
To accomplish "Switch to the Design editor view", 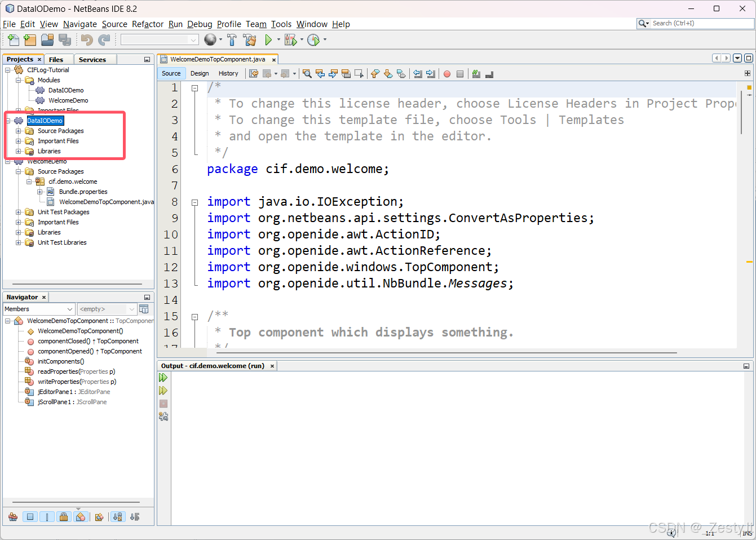I will click(200, 73).
